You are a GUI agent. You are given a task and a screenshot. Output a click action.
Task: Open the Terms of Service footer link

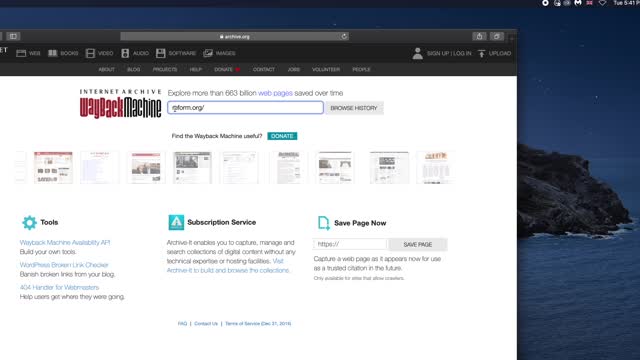tap(258, 324)
